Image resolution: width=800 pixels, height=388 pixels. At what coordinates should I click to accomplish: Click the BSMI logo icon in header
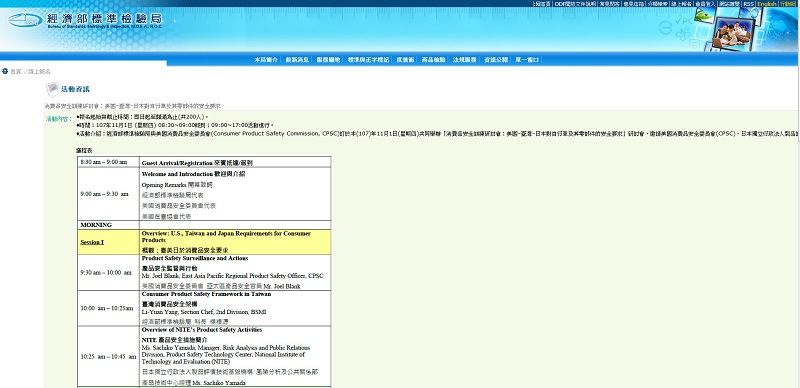25,20
